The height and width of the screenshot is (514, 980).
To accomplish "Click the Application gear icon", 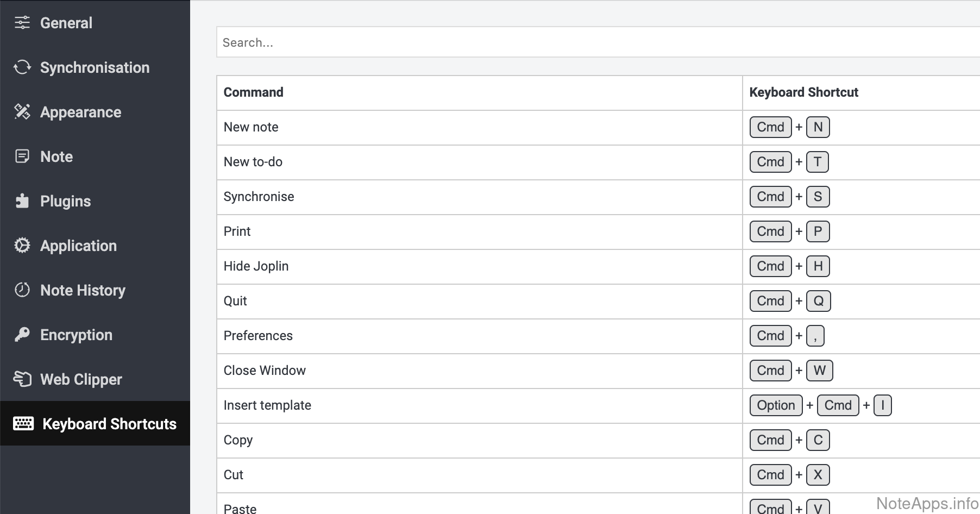I will pyautogui.click(x=22, y=246).
